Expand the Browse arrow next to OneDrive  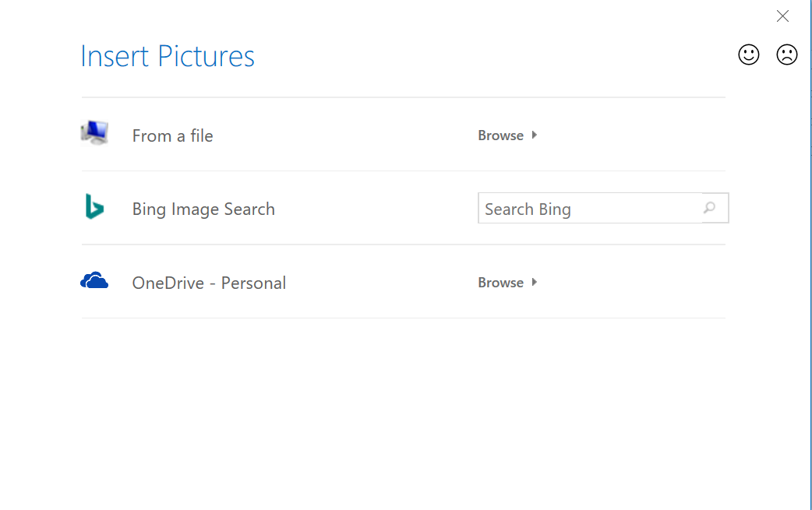[534, 282]
